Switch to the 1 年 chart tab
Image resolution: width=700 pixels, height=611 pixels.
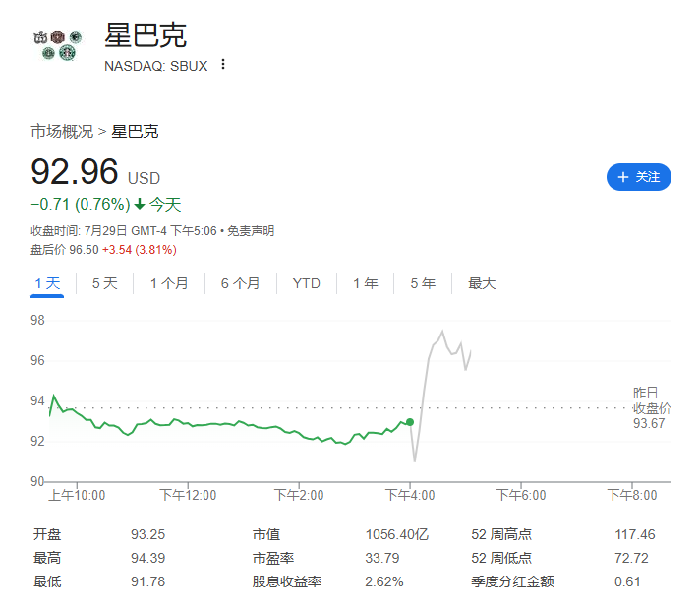[365, 283]
